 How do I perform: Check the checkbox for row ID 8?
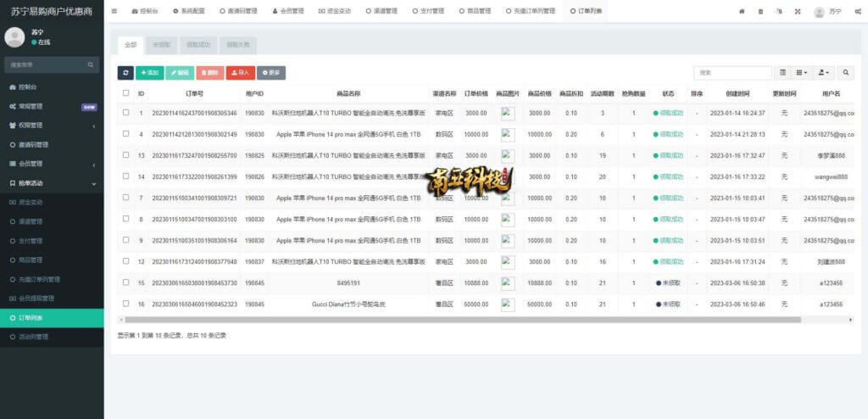tap(125, 219)
